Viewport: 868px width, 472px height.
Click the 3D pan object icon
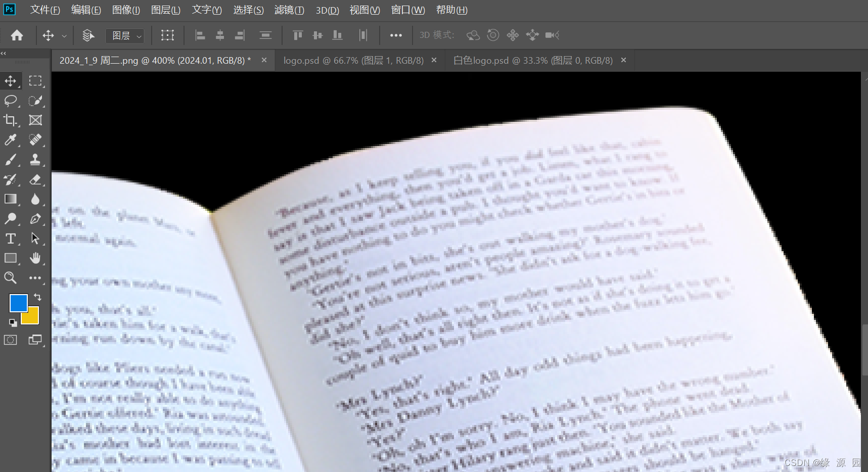[x=513, y=35]
